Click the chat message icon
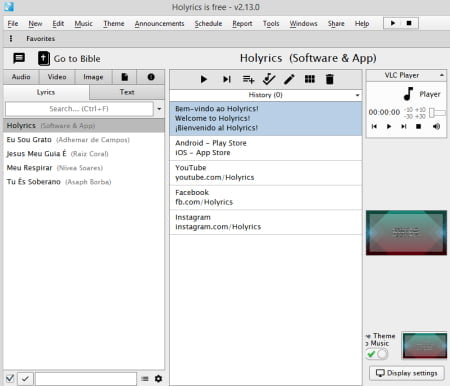Screen dimensions: 450x386 click(19, 58)
